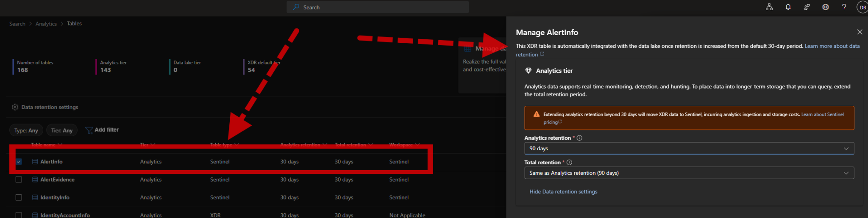Open the DB account avatar
868x218 pixels.
coord(862,7)
